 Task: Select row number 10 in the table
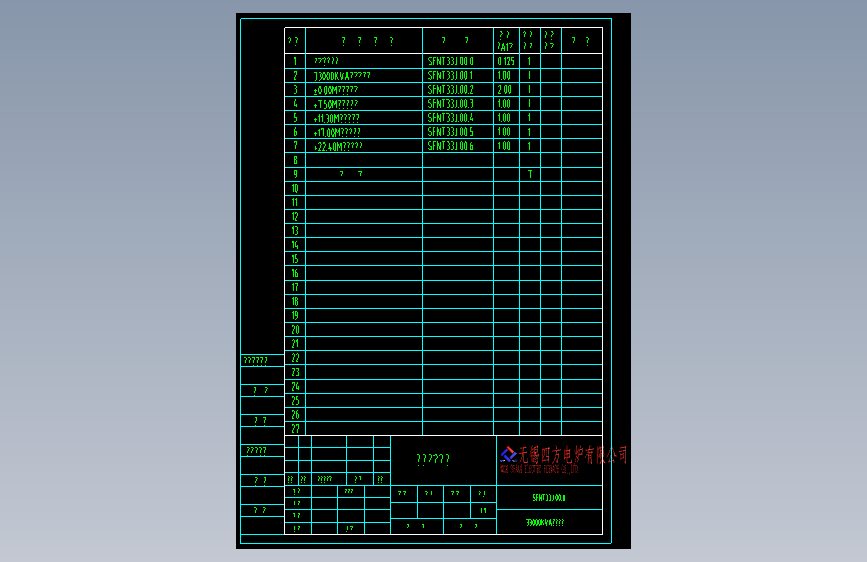(295, 189)
